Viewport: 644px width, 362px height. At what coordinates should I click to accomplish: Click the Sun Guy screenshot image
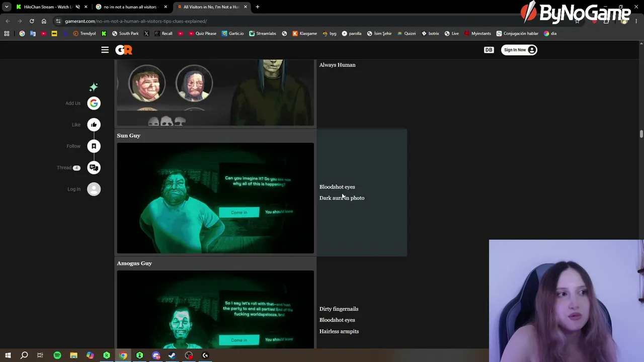[x=215, y=198]
